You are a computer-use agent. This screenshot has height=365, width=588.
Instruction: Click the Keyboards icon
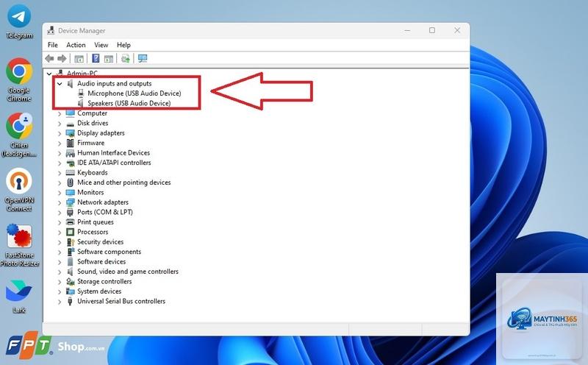(x=70, y=173)
